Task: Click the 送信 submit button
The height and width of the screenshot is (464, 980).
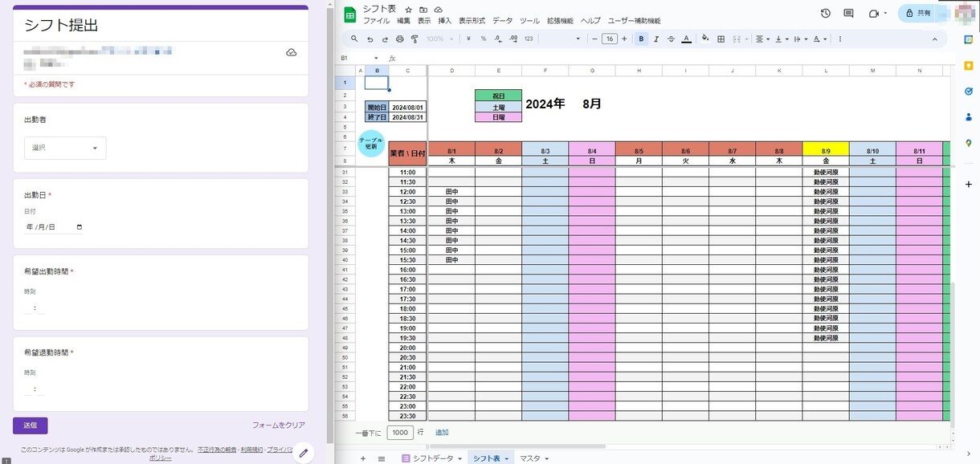Action: coord(30,425)
